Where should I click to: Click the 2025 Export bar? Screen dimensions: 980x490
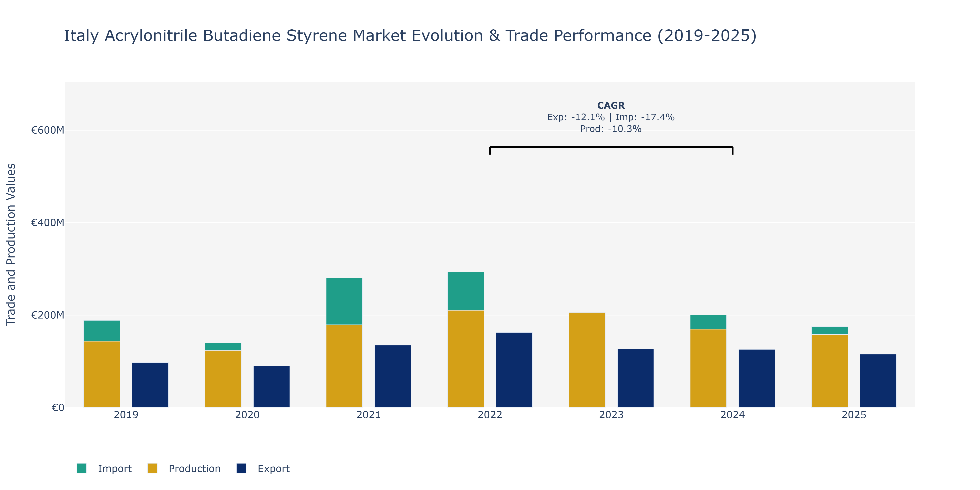(x=878, y=381)
